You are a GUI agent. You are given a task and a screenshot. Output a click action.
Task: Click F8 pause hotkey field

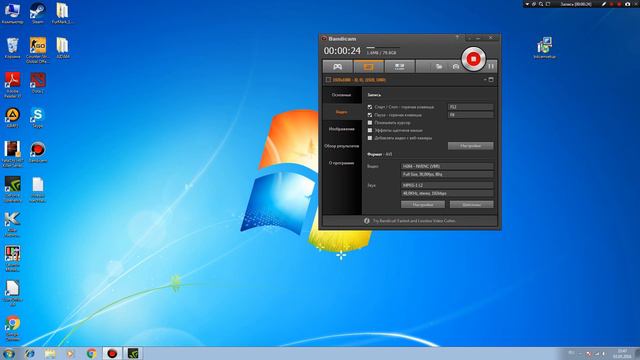tap(471, 115)
